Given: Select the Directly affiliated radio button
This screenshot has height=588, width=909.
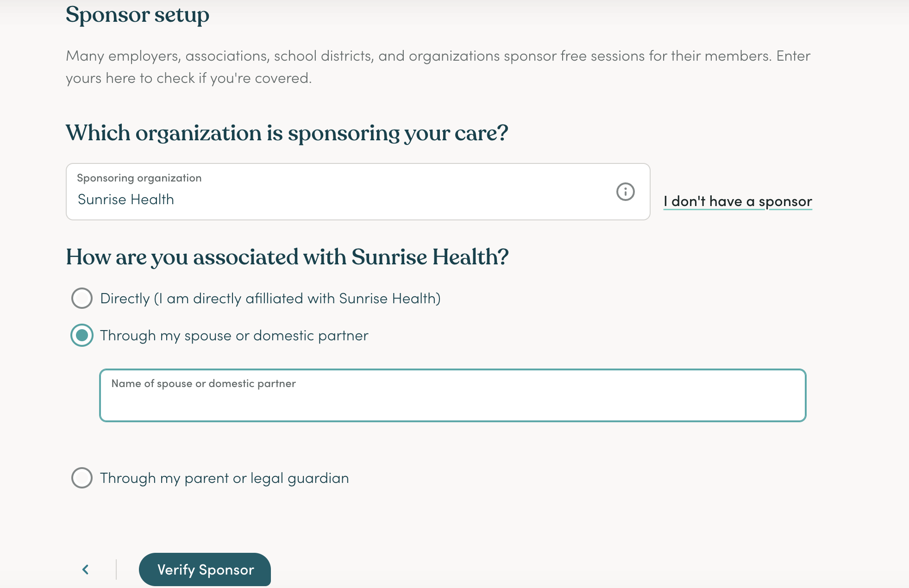Looking at the screenshot, I should [82, 298].
